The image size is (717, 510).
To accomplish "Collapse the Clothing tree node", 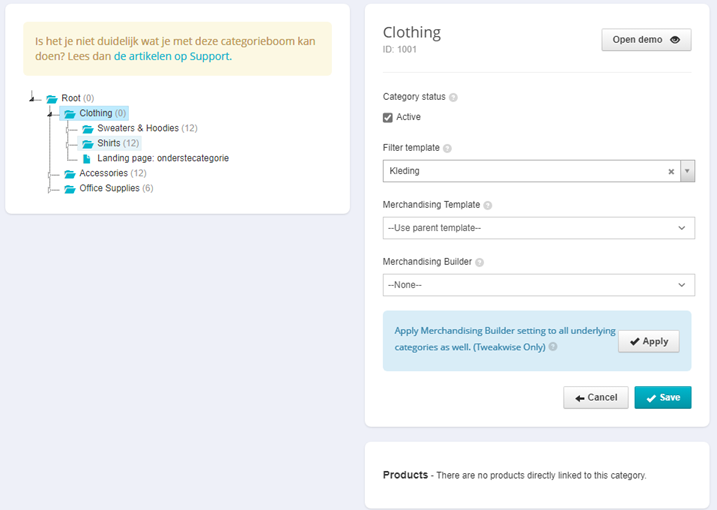I will click(50, 113).
